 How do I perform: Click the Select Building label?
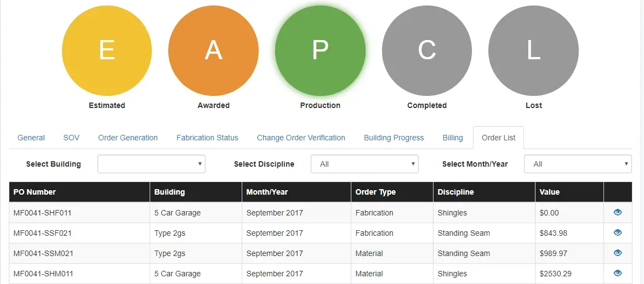(x=53, y=164)
